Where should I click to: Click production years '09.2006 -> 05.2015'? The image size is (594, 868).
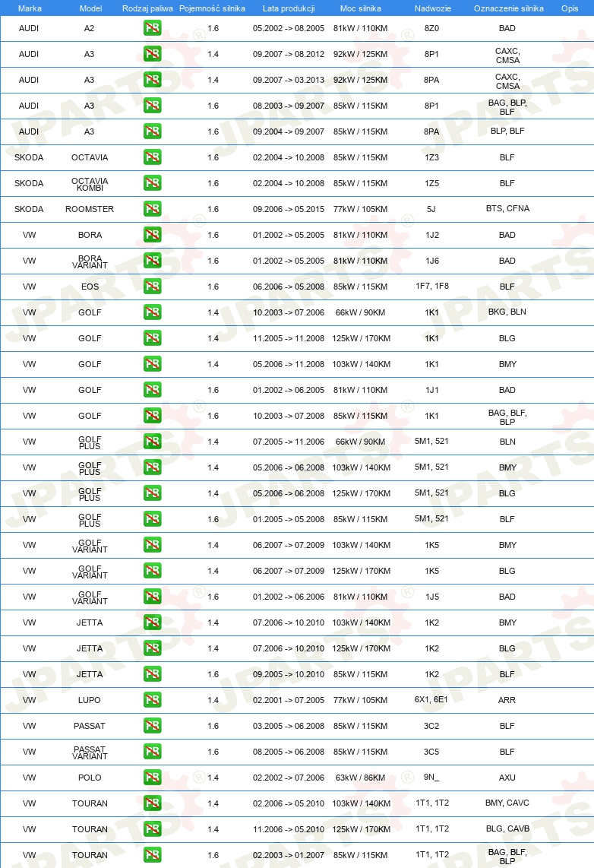[289, 209]
